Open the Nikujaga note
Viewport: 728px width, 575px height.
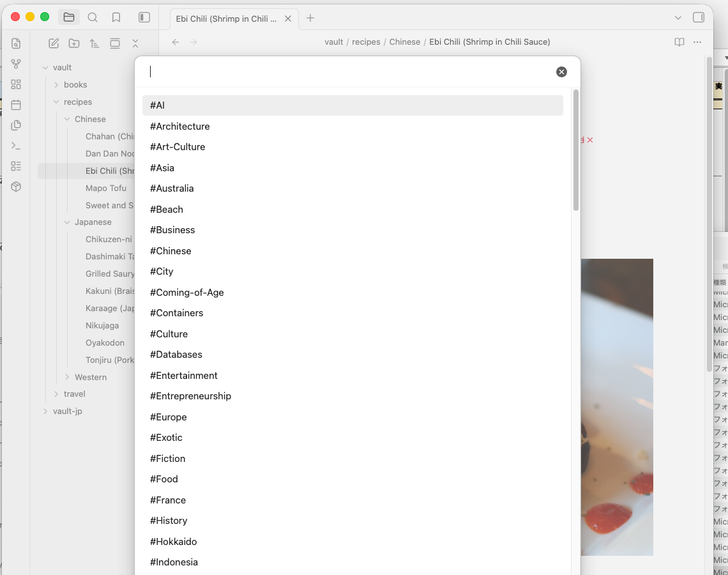coord(102,326)
